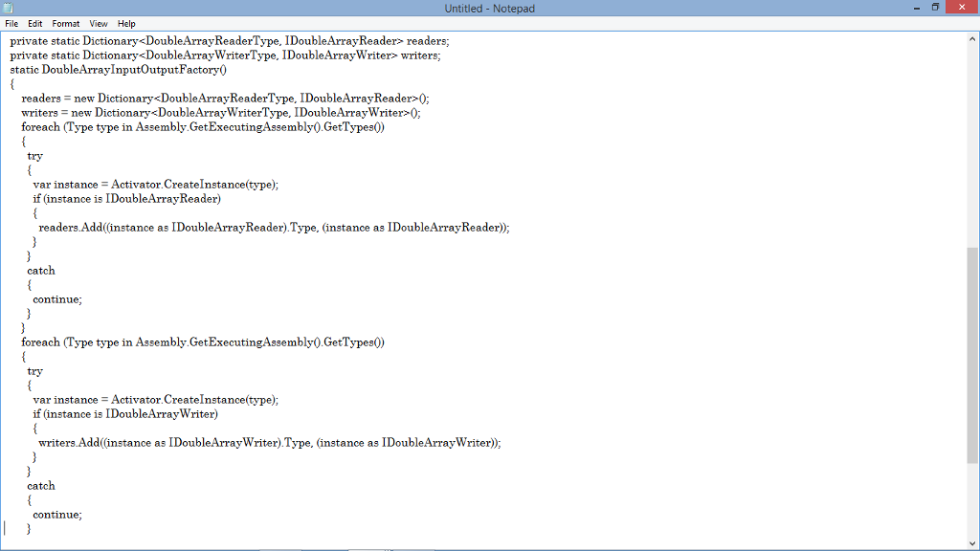Click the vertical scrollbar down arrow
This screenshot has width=980, height=551.
(972, 543)
